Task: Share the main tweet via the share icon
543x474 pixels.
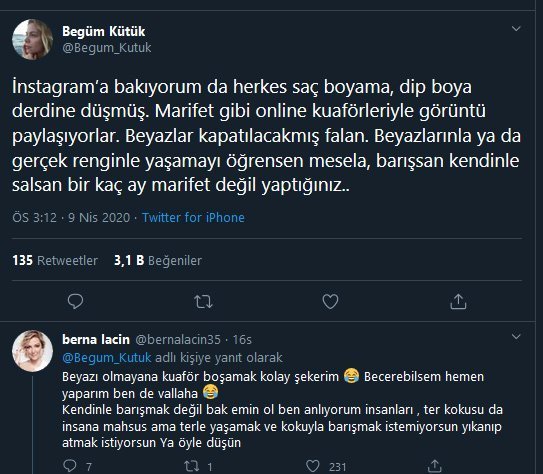Action: [458, 301]
